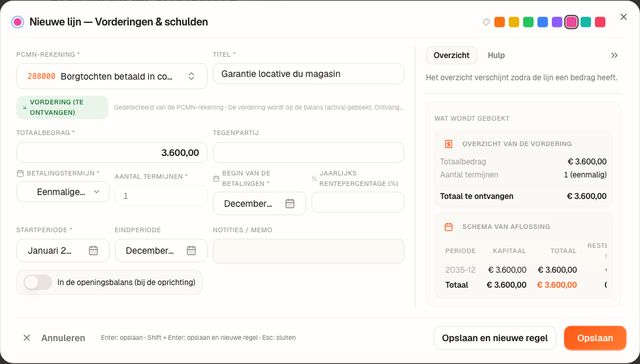
Task: Select the teal color swatch
Action: click(586, 22)
